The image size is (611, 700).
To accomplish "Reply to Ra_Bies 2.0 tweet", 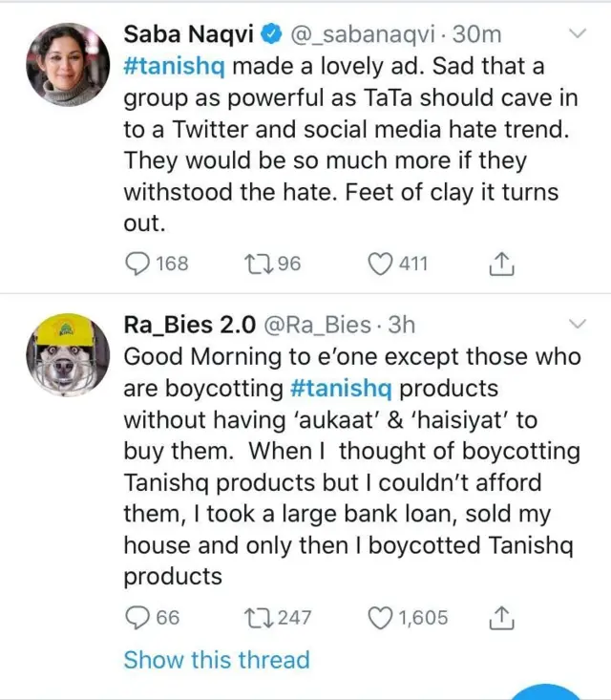I will (x=139, y=618).
